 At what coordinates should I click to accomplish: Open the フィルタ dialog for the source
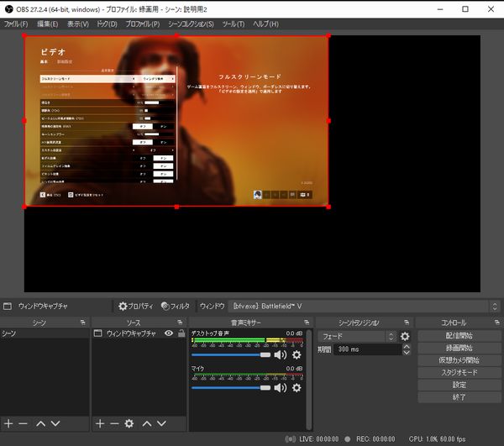(176, 307)
